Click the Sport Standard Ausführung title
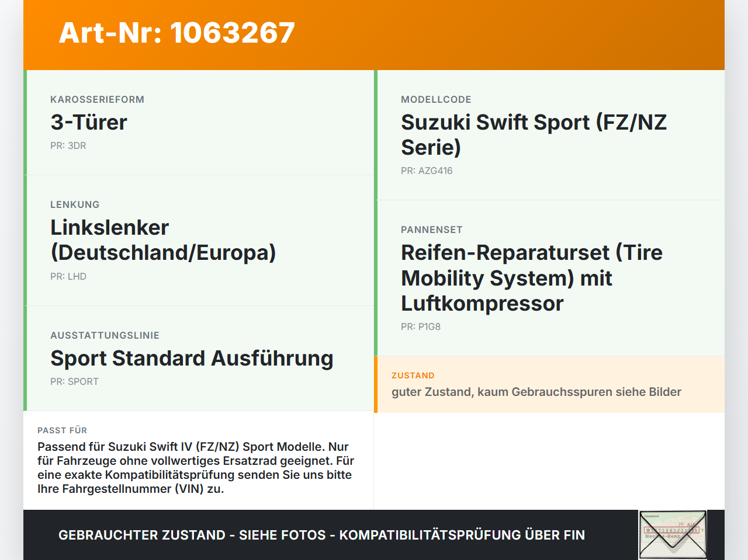 [192, 359]
